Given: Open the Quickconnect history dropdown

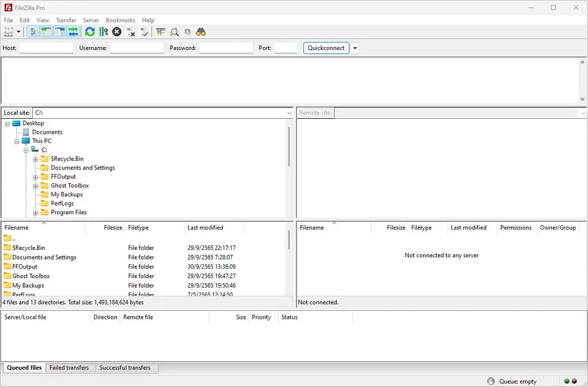Looking at the screenshot, I should pos(355,48).
